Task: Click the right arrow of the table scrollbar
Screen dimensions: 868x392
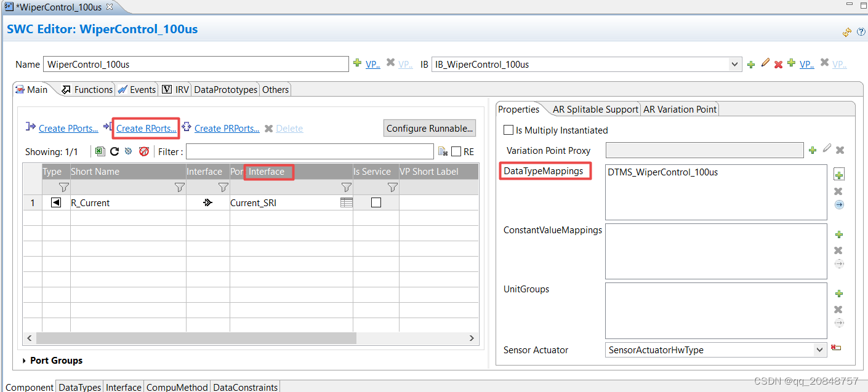Action: pos(472,338)
